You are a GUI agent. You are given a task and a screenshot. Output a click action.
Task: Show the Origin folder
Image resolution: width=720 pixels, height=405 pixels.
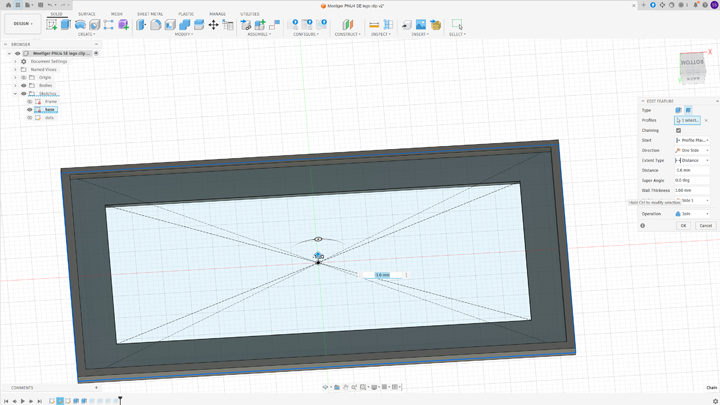tap(24, 78)
